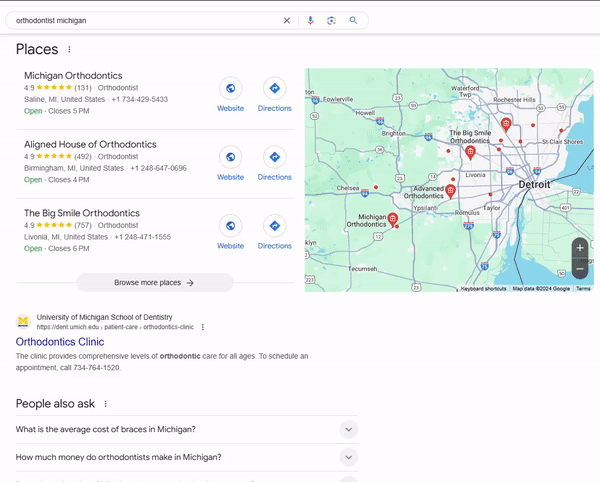Viewport: 600px width, 482px height.
Task: Click The Big Smile Orthodontics map pin
Action: tap(470, 152)
